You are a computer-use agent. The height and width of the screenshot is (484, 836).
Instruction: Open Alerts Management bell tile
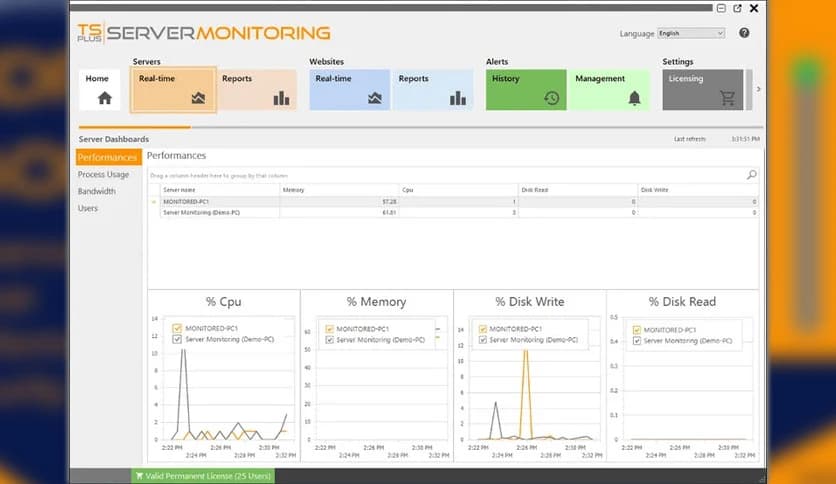[609, 90]
